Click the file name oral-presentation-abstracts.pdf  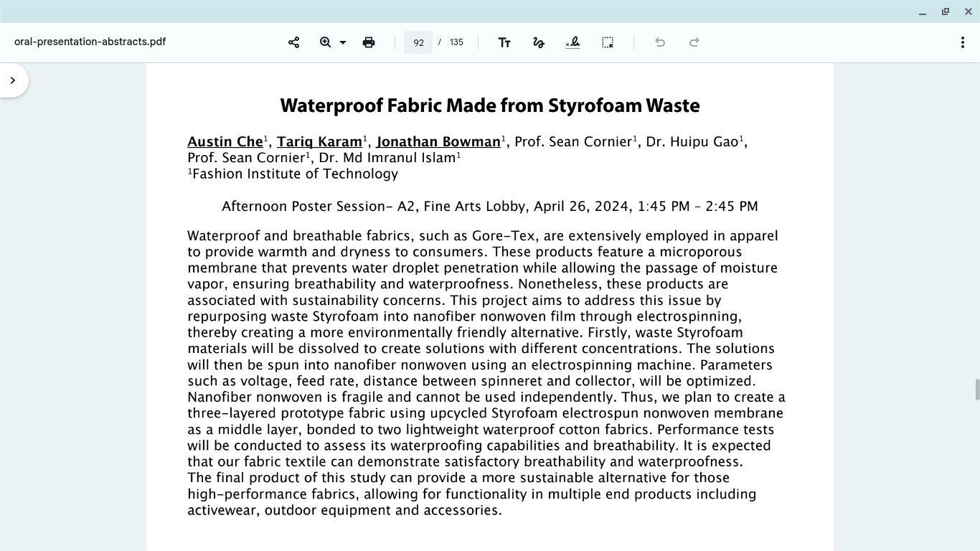90,42
